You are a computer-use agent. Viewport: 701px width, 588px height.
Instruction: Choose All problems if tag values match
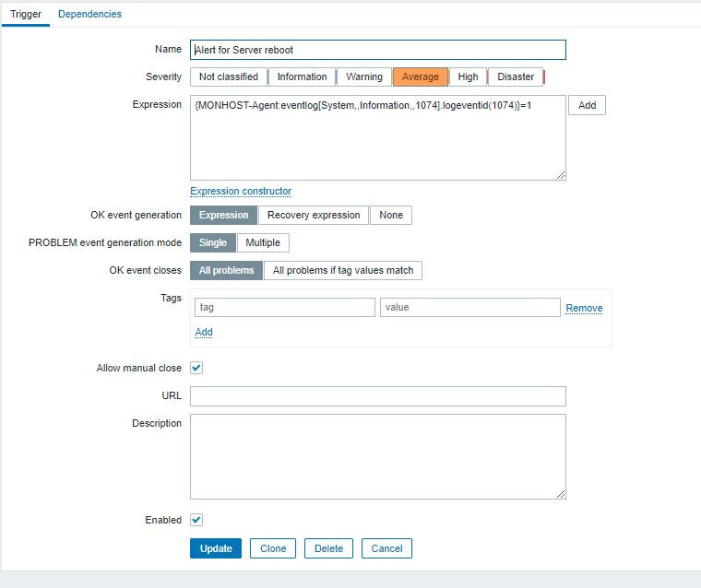coord(343,270)
